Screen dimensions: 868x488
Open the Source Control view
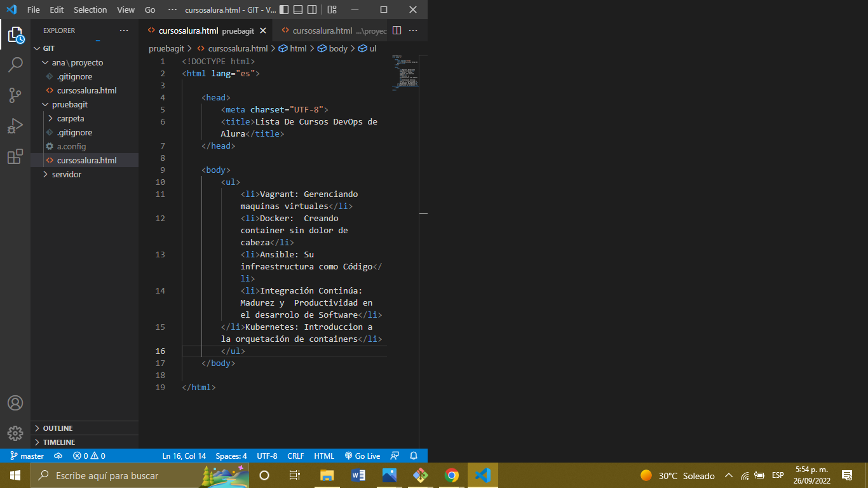pos(15,95)
